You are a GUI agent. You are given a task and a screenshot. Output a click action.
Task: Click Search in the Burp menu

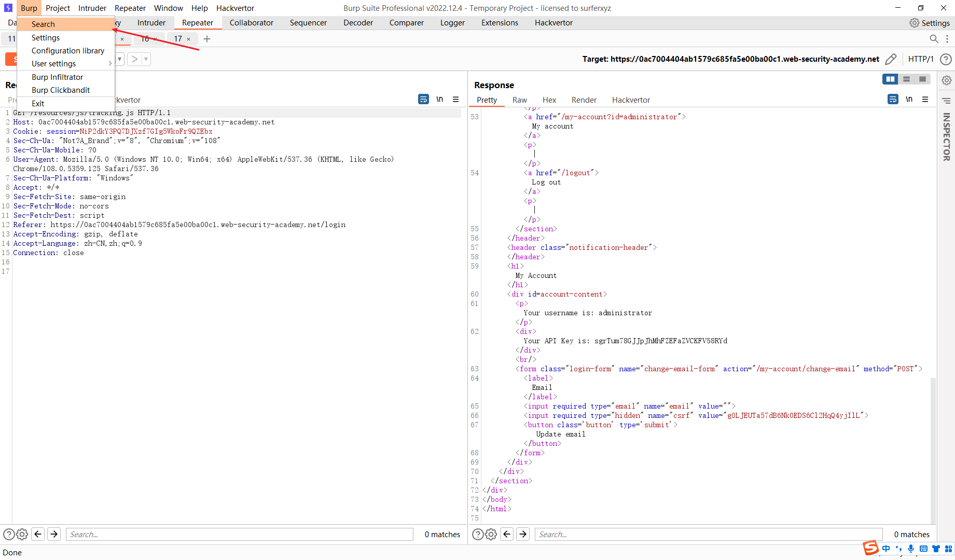click(66, 24)
